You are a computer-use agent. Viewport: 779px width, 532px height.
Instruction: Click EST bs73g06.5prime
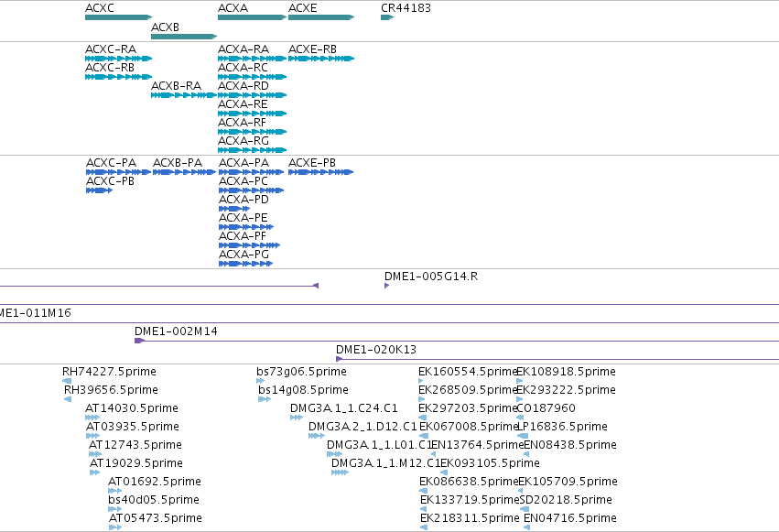(261, 381)
